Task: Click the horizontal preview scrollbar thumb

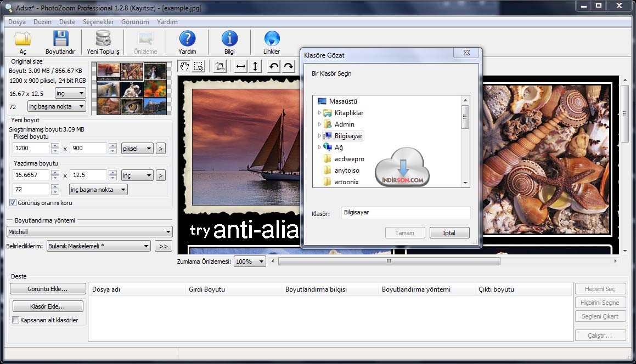Action: pos(389,261)
